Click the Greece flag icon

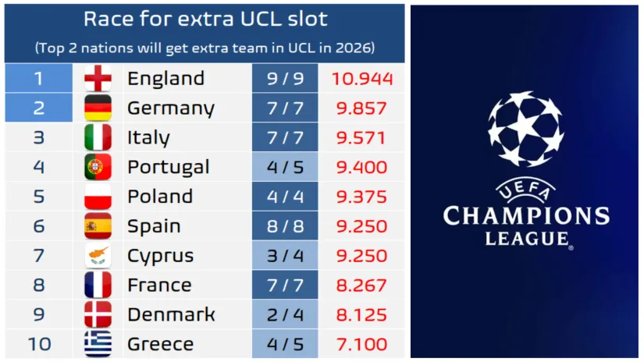click(x=98, y=344)
